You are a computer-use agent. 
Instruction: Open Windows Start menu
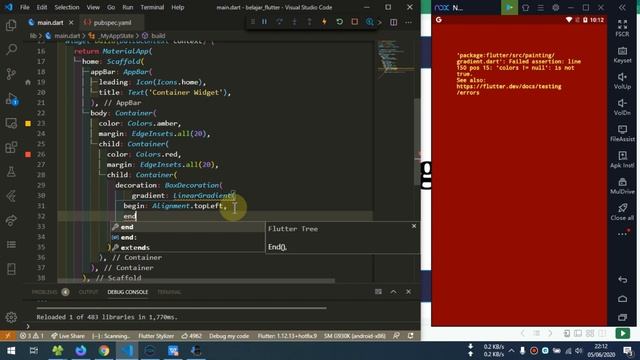11,351
